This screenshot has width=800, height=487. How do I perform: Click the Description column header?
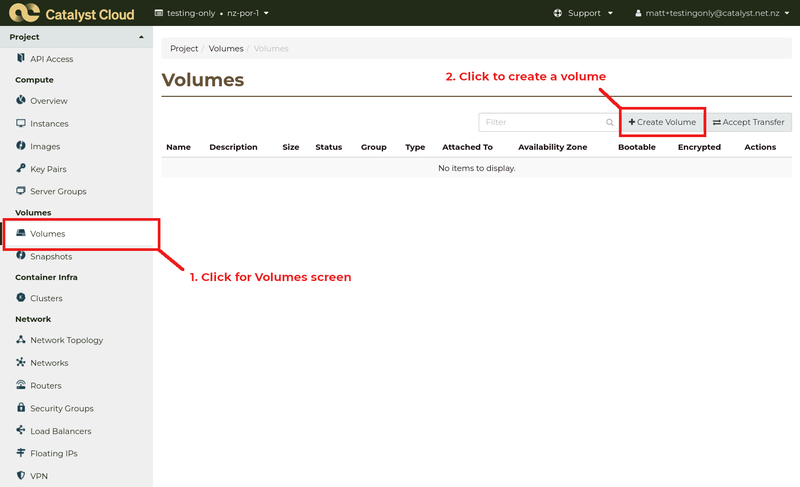point(233,147)
